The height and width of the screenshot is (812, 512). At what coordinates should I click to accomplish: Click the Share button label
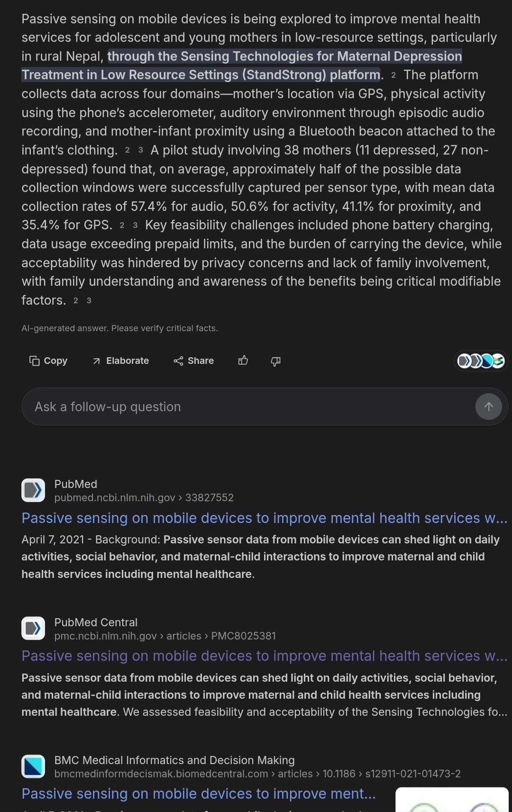click(201, 361)
